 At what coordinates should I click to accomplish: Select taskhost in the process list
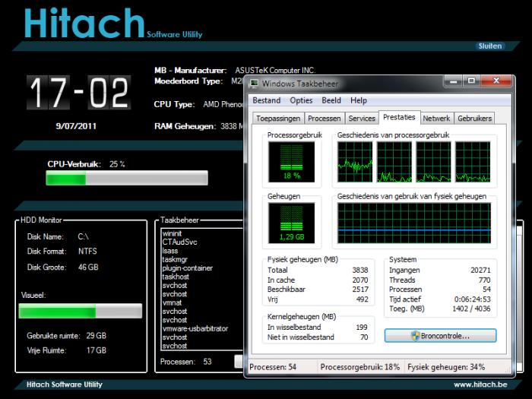tap(176, 277)
